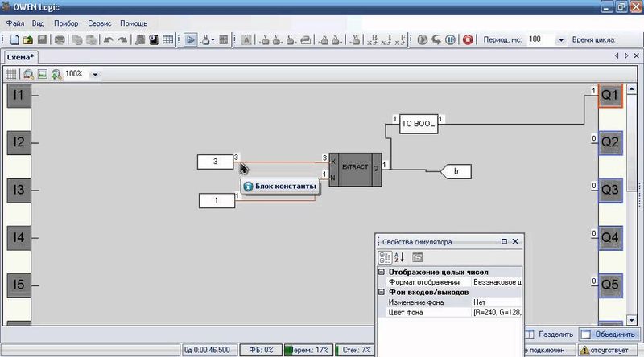The width and height of the screenshot is (644, 357).
Task: Click the Pause simulation icon
Action: tap(451, 39)
